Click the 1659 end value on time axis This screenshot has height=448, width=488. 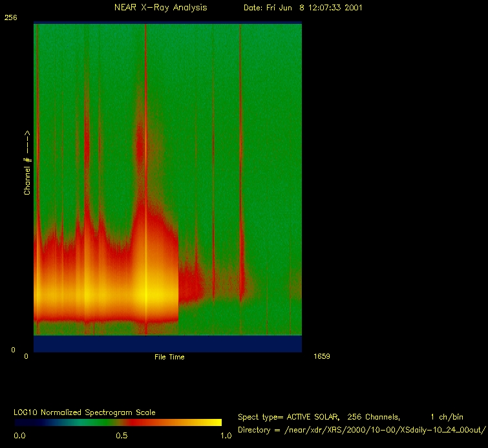point(322,356)
